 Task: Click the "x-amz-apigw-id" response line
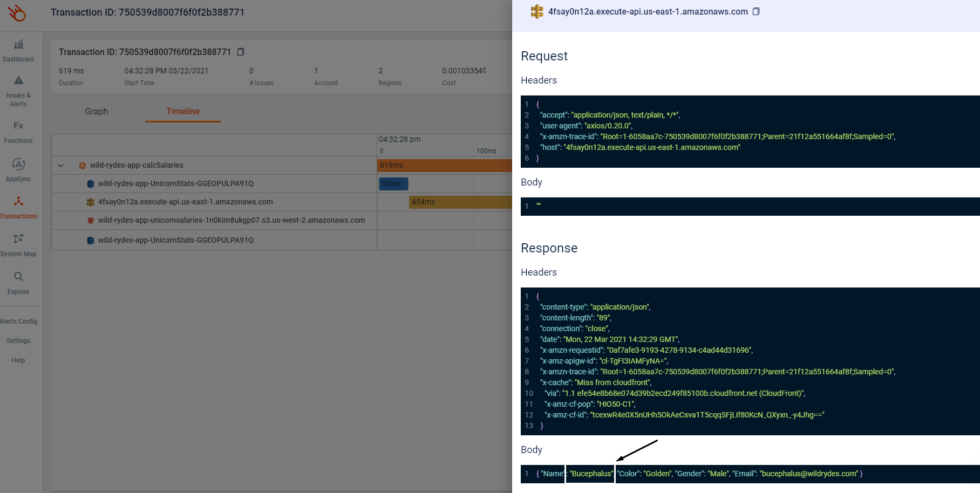pyautogui.click(x=604, y=361)
